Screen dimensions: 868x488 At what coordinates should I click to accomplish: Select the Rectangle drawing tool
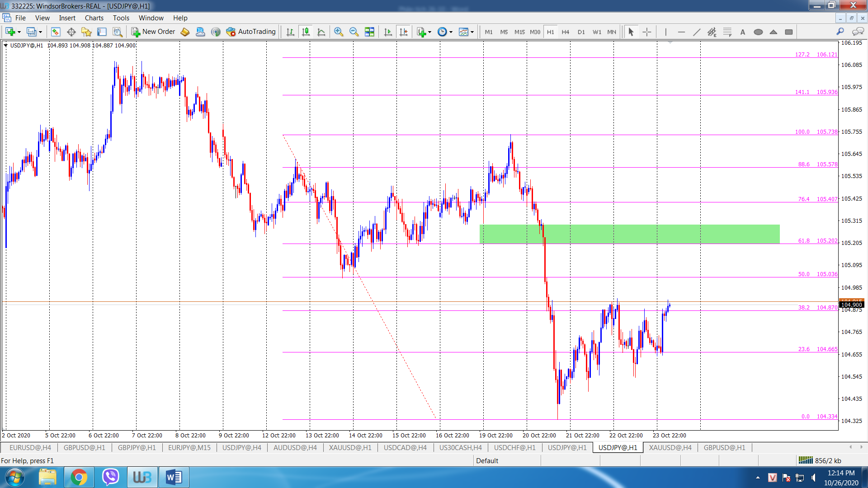click(x=789, y=32)
